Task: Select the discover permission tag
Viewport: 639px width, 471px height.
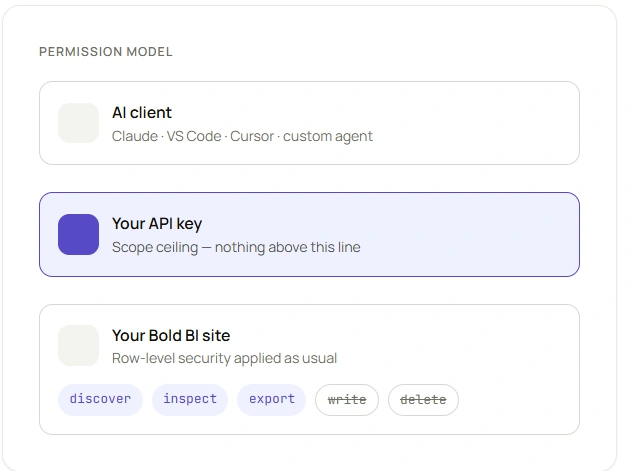Action: click(x=100, y=399)
